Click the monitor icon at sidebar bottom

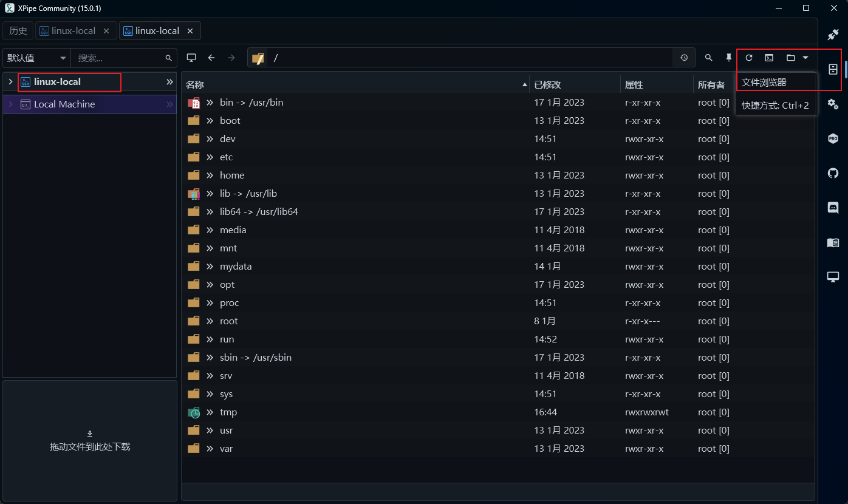[x=833, y=277]
